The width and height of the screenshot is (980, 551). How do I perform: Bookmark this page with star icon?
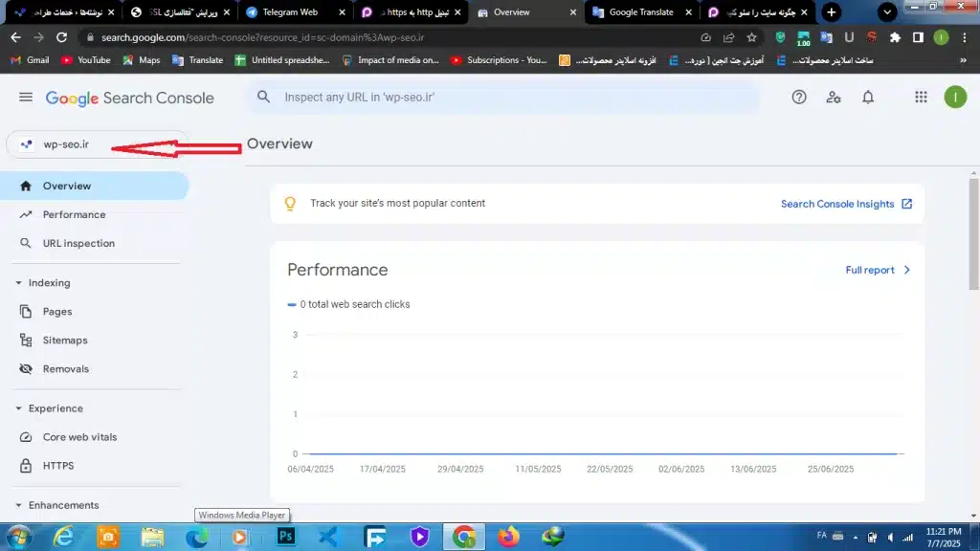pos(752,37)
